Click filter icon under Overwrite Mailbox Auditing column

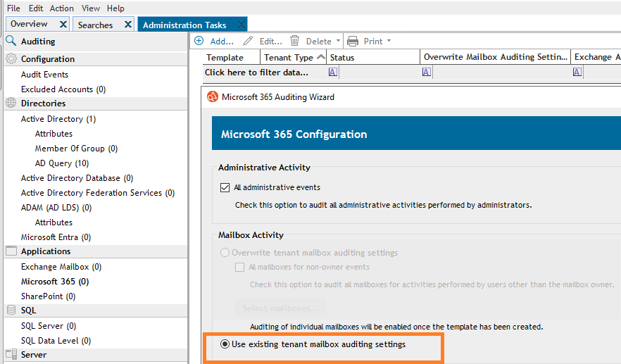(x=427, y=72)
